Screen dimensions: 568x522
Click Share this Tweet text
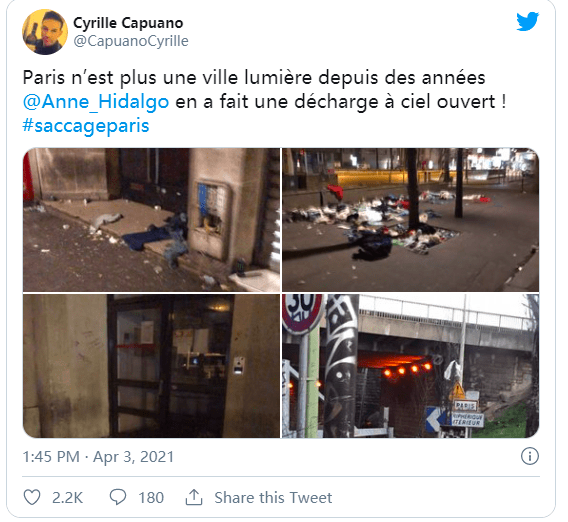click(273, 497)
